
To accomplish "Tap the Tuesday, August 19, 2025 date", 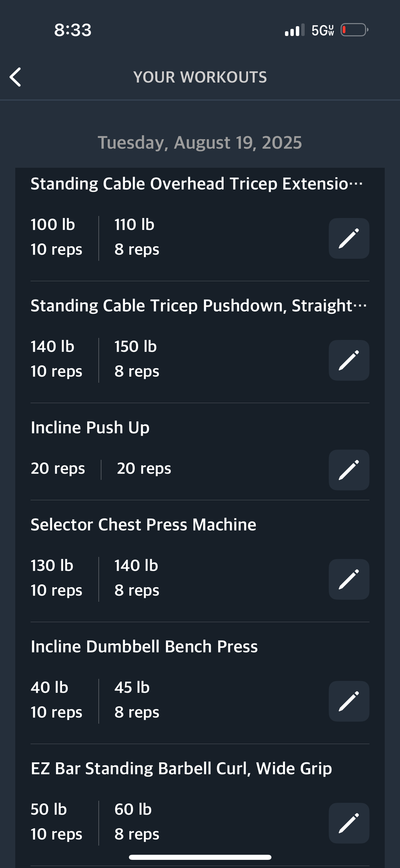I will [x=200, y=142].
